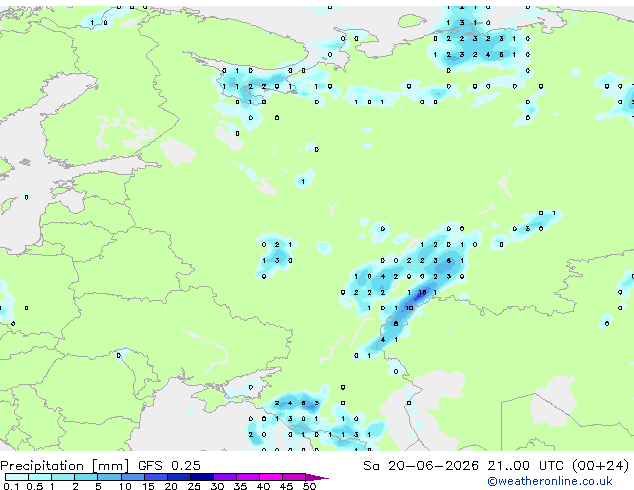Viewport: 634px width, 490px height.
Task: Click the "(00+24)" forecast offset text
Action: click(600, 466)
